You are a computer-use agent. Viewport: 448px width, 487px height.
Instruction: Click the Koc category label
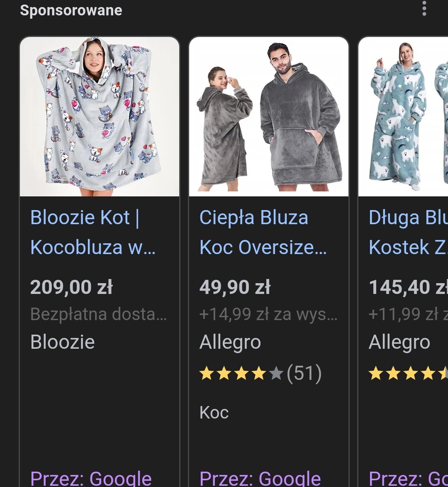tap(214, 412)
